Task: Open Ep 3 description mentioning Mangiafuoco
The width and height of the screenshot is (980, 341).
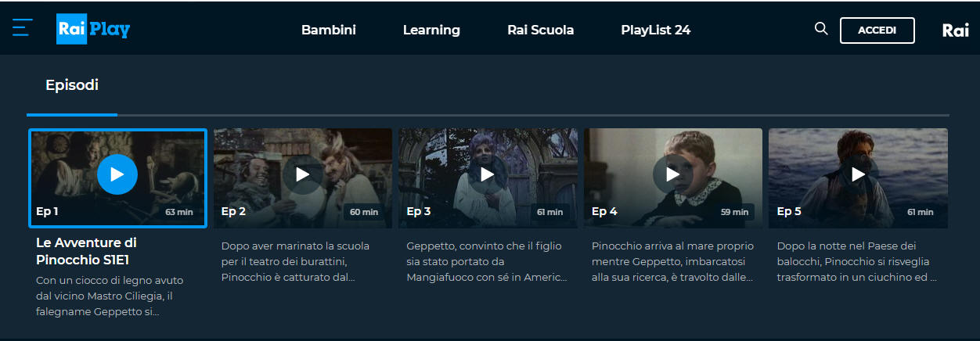Action: (x=485, y=261)
